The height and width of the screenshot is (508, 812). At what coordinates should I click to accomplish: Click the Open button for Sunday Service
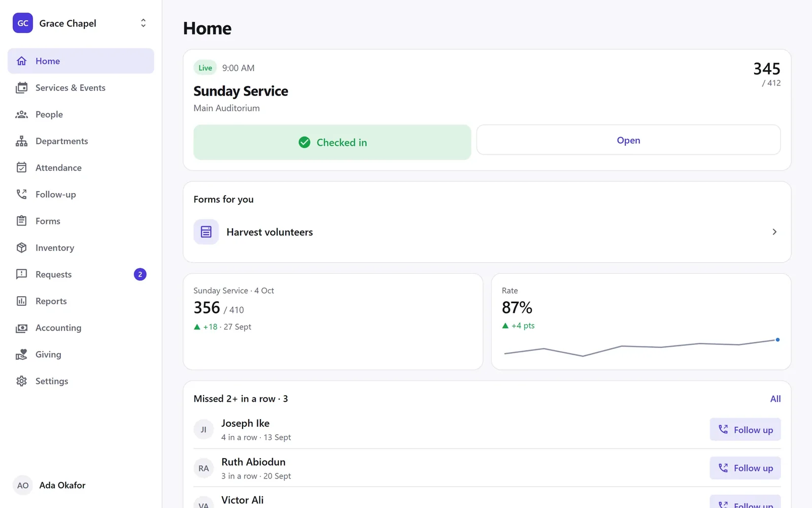(x=628, y=140)
